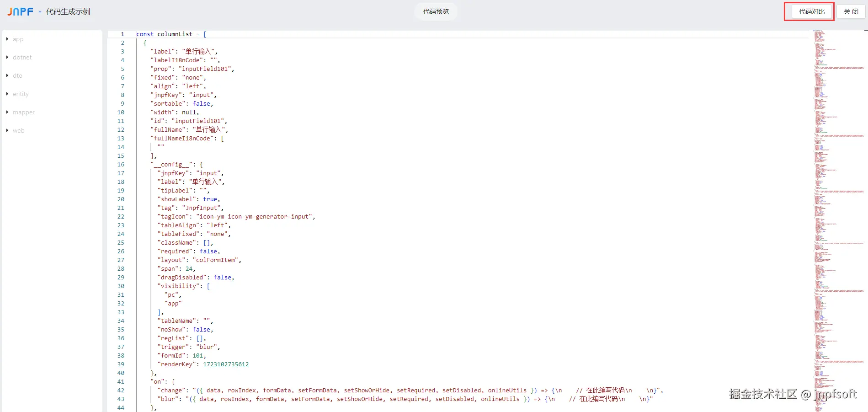Click line number 41 in gutter

121,382
